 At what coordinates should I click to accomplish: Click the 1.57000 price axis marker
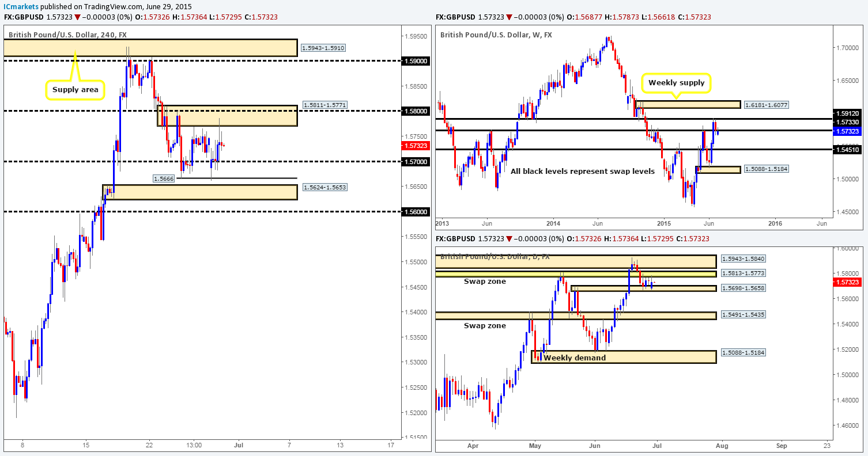pos(417,162)
